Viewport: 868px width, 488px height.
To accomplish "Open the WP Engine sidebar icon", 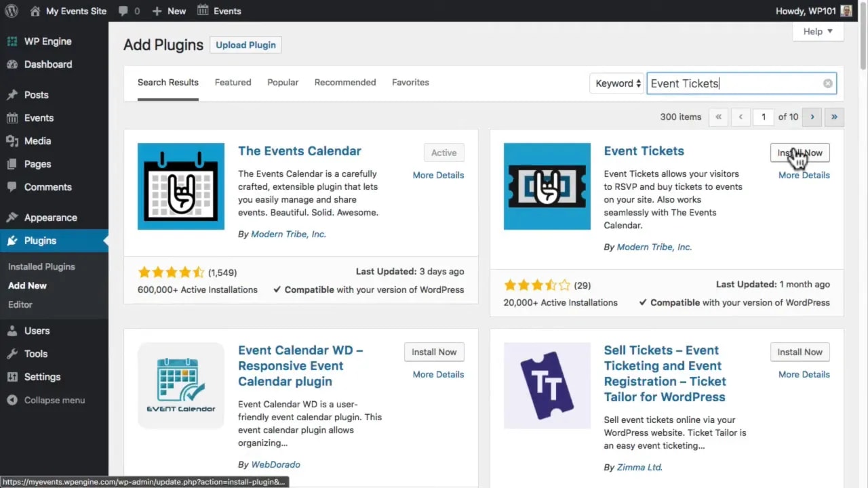I will tap(12, 41).
